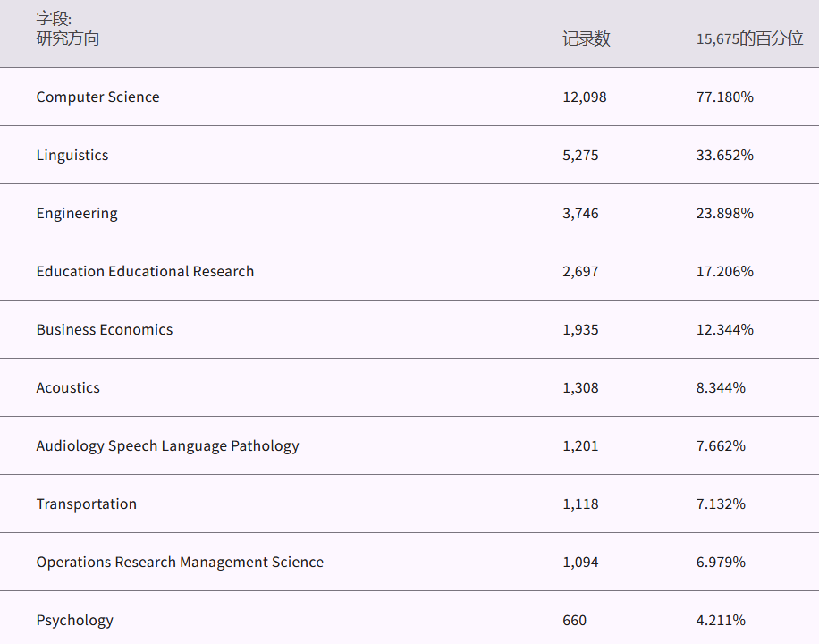Click the Engineering research area entry
The height and width of the screenshot is (644, 819).
(x=77, y=213)
